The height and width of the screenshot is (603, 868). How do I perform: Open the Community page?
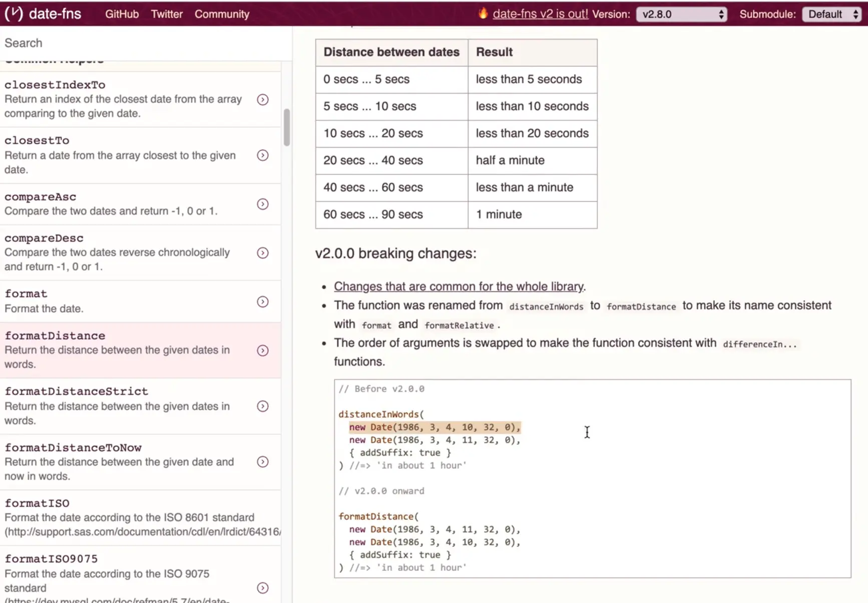pyautogui.click(x=222, y=14)
